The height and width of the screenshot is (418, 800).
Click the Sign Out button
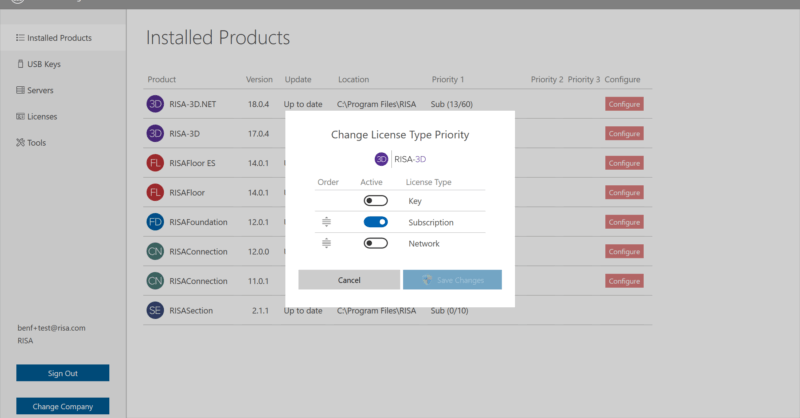point(62,373)
